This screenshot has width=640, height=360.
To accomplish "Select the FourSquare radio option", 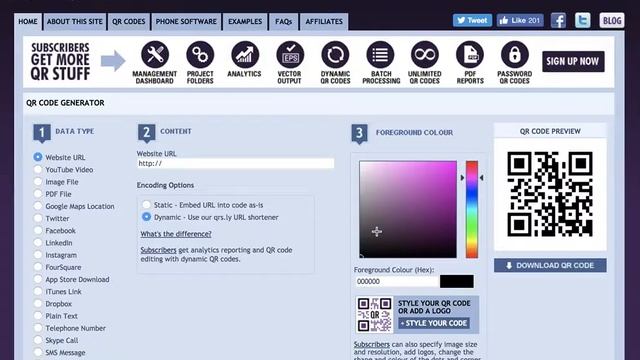I will 38,267.
